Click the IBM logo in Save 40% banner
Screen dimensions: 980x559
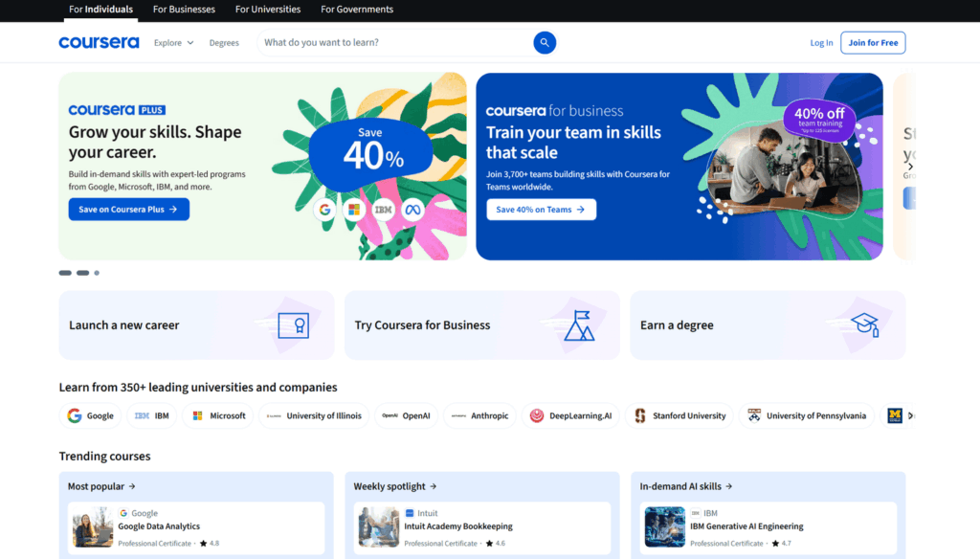coord(384,210)
